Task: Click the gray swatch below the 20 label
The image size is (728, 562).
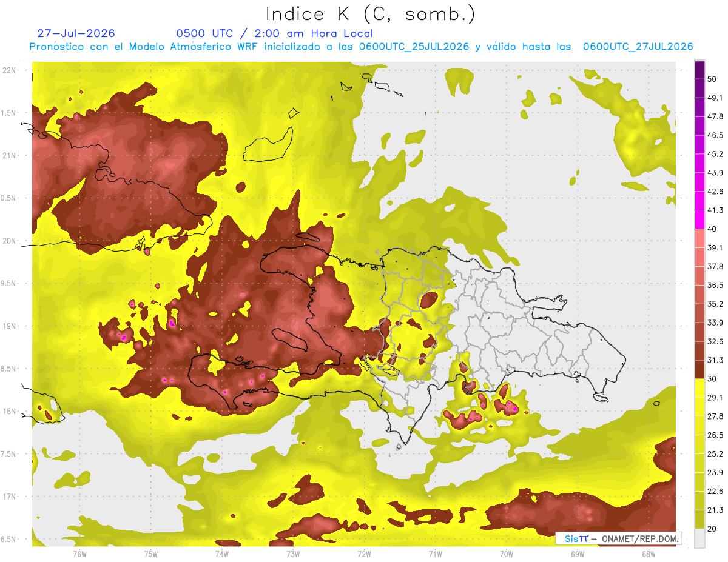Action: coord(699,538)
